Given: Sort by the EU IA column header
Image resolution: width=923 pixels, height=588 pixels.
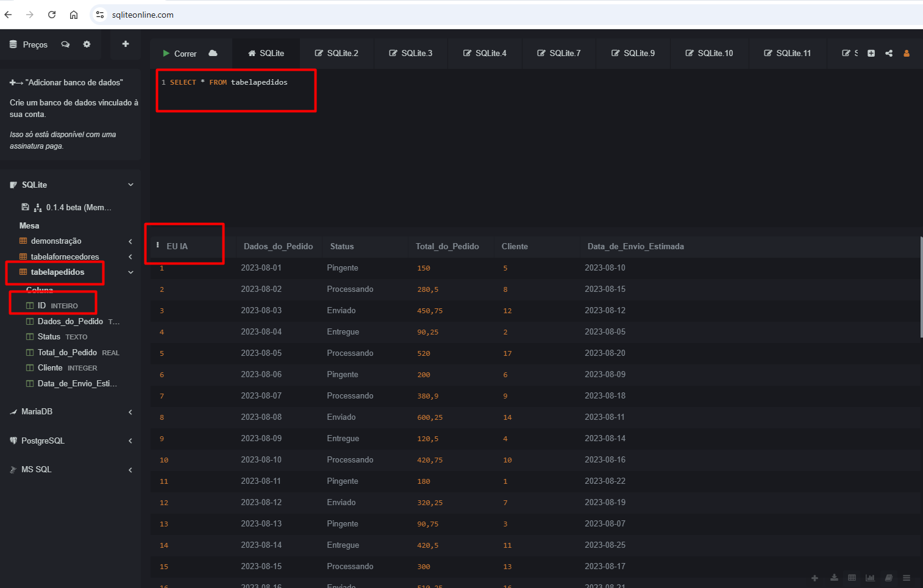Looking at the screenshot, I should pyautogui.click(x=177, y=246).
